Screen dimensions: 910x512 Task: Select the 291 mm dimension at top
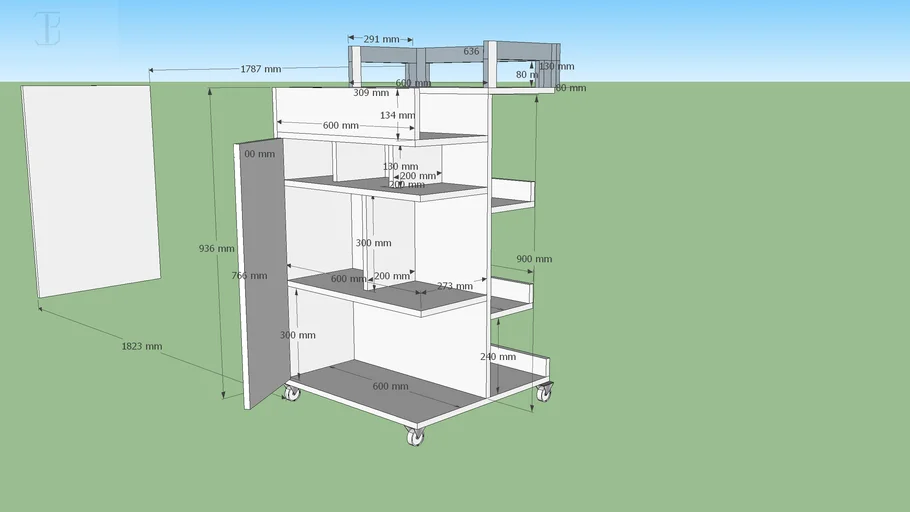(381, 39)
